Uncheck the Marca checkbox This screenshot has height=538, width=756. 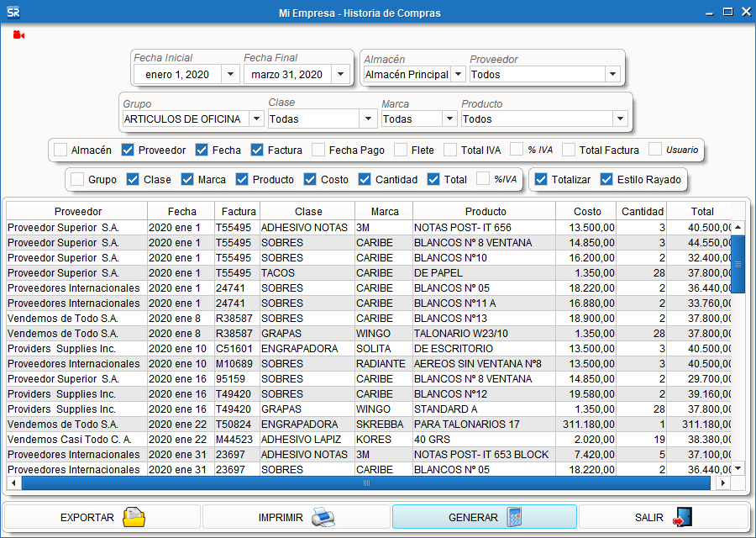point(187,180)
